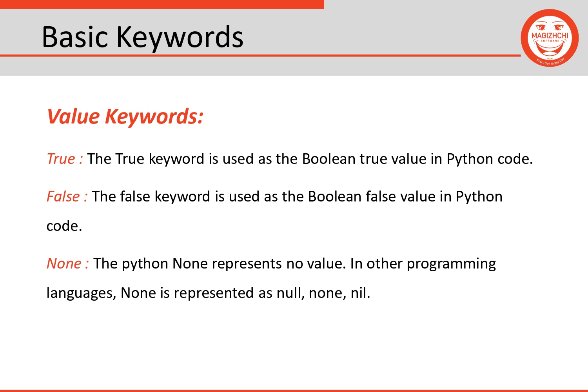Image resolution: width=588 pixels, height=392 pixels.
Task: Click the red False keyword label
Action: (67, 196)
